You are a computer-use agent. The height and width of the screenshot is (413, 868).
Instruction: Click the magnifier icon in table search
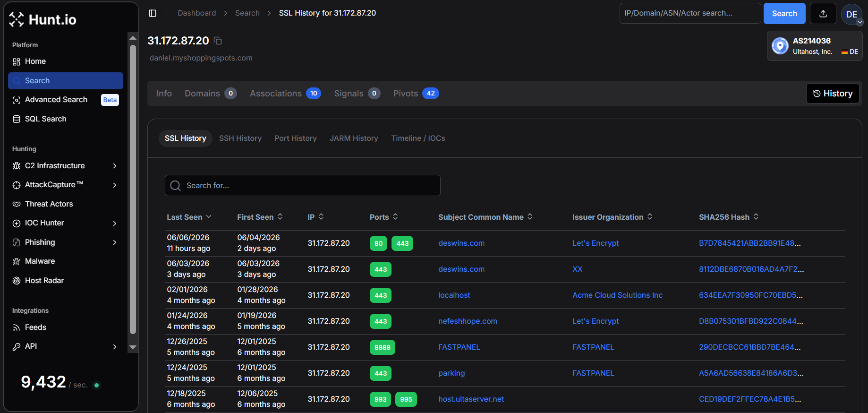pos(176,186)
